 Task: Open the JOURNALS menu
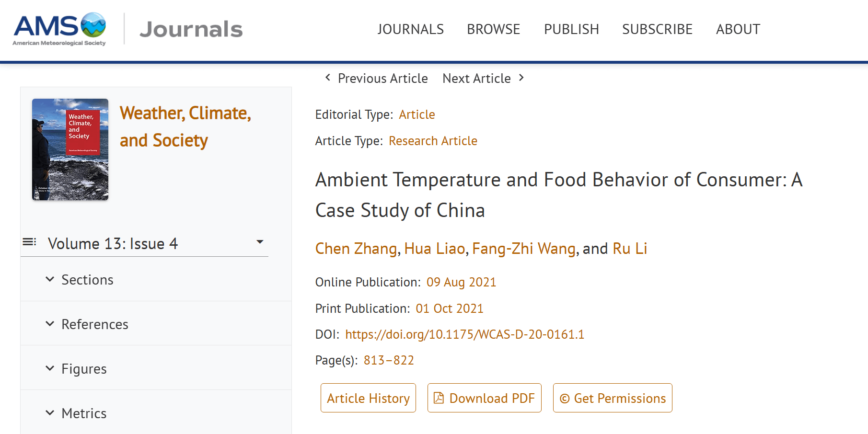tap(410, 29)
